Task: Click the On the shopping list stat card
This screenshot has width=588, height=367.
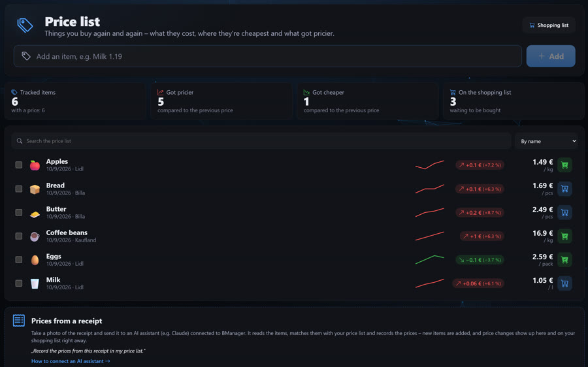Action: click(x=514, y=101)
